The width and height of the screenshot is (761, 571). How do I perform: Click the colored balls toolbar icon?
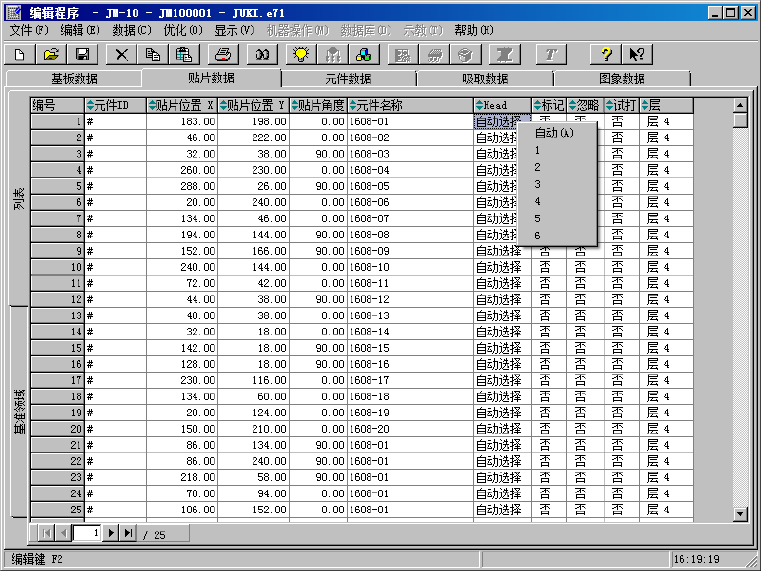tap(364, 54)
